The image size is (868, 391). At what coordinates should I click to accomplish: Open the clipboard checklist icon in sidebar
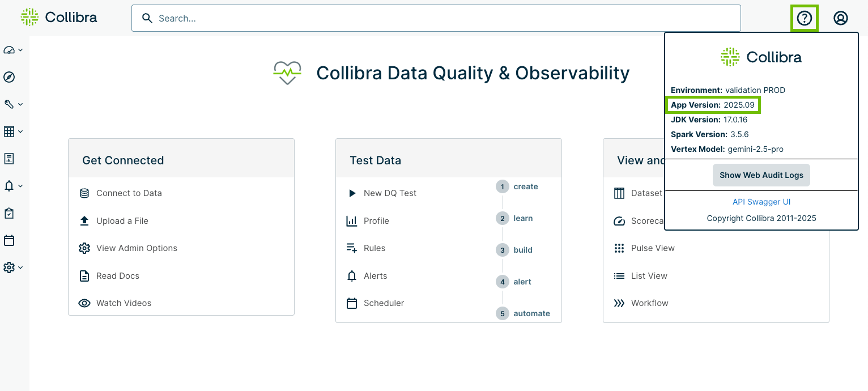(x=9, y=213)
